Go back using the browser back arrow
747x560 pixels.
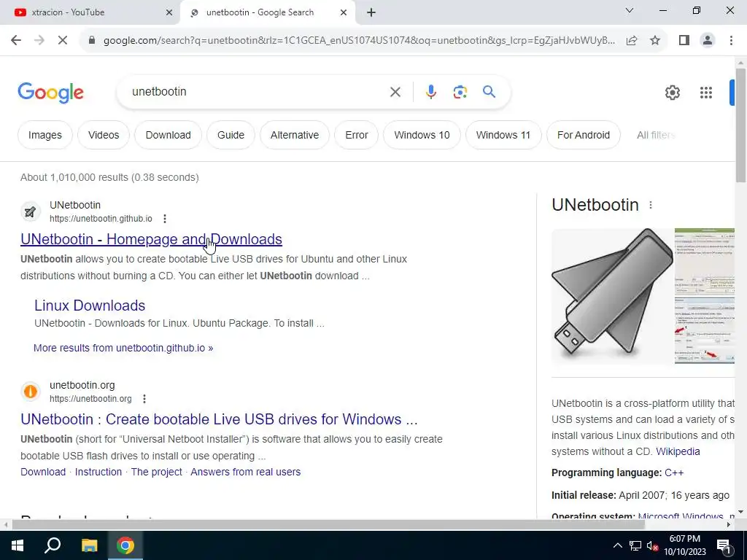pos(16,41)
